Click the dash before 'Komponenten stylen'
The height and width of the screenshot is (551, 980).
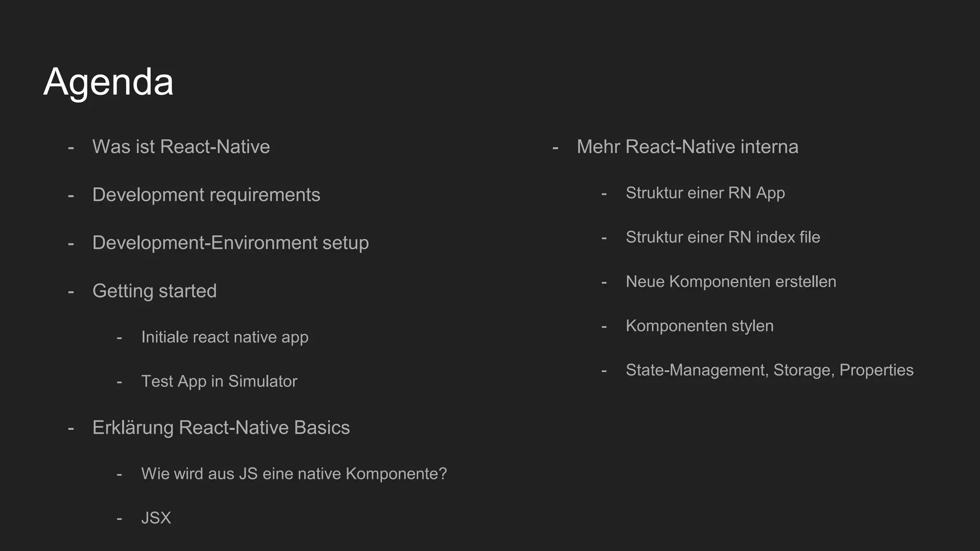pos(604,327)
